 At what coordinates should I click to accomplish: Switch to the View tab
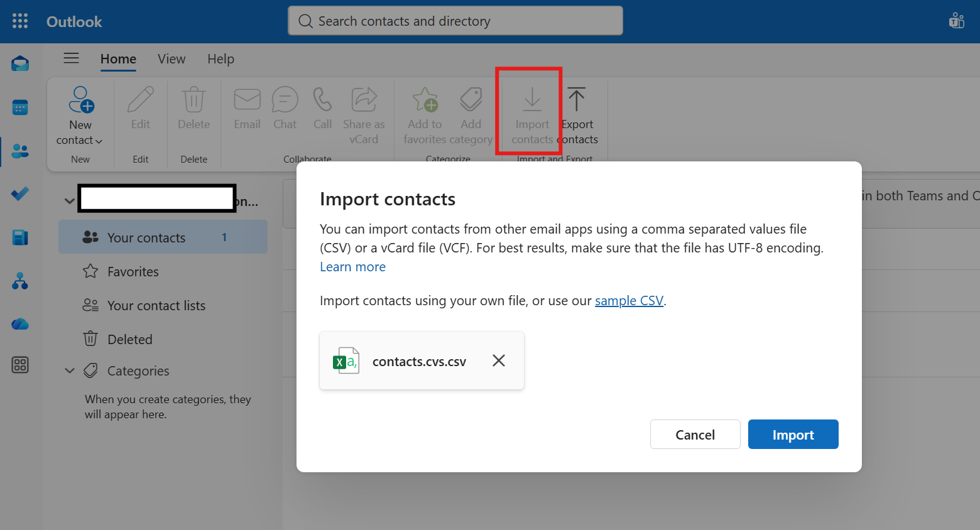coord(171,59)
